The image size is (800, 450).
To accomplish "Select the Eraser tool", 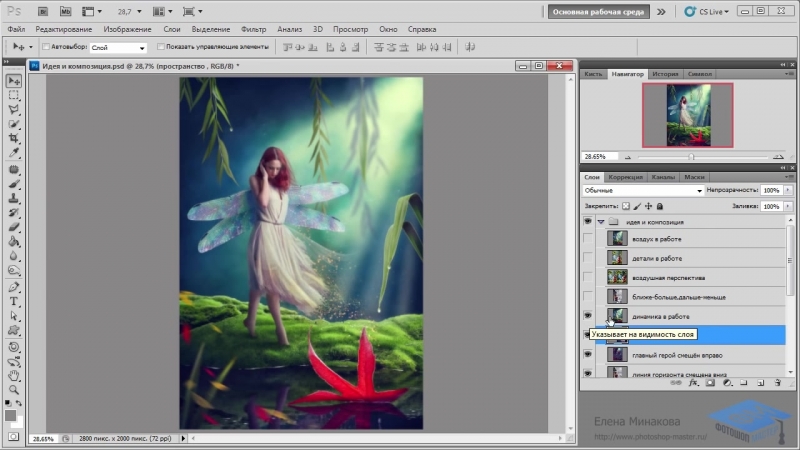I will point(14,227).
